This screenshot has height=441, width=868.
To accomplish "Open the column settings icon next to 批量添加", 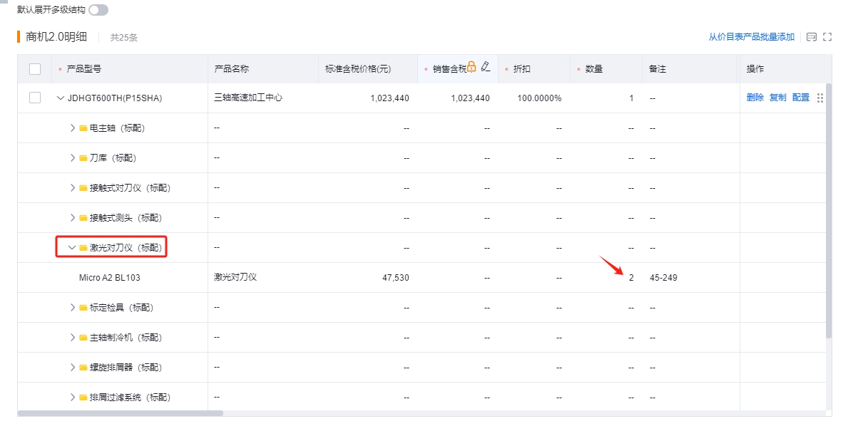I will coord(812,37).
